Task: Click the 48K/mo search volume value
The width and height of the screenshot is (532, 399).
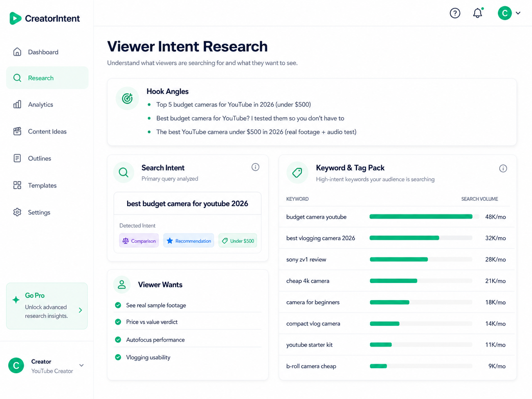Action: [x=495, y=217]
